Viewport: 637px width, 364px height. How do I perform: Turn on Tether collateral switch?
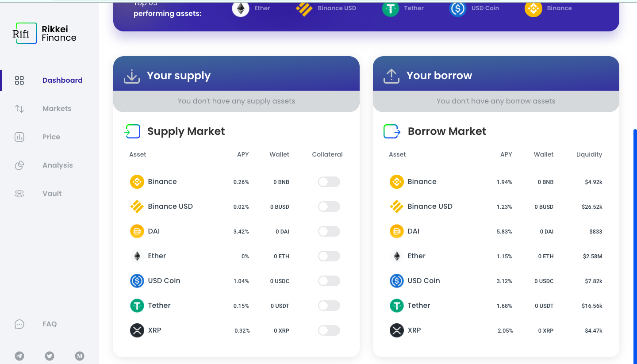tap(329, 306)
